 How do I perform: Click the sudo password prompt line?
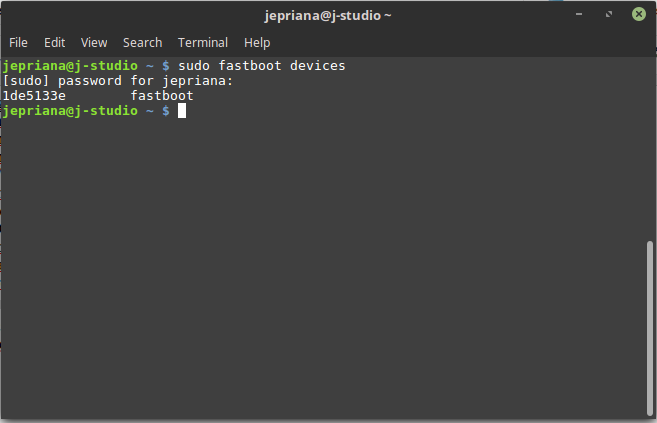tap(118, 81)
